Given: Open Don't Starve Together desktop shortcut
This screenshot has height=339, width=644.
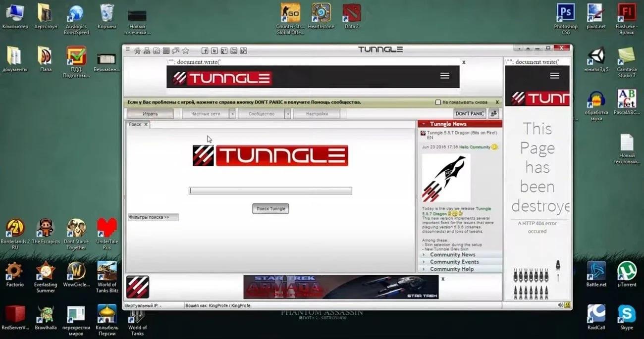Looking at the screenshot, I should (x=76, y=235).
